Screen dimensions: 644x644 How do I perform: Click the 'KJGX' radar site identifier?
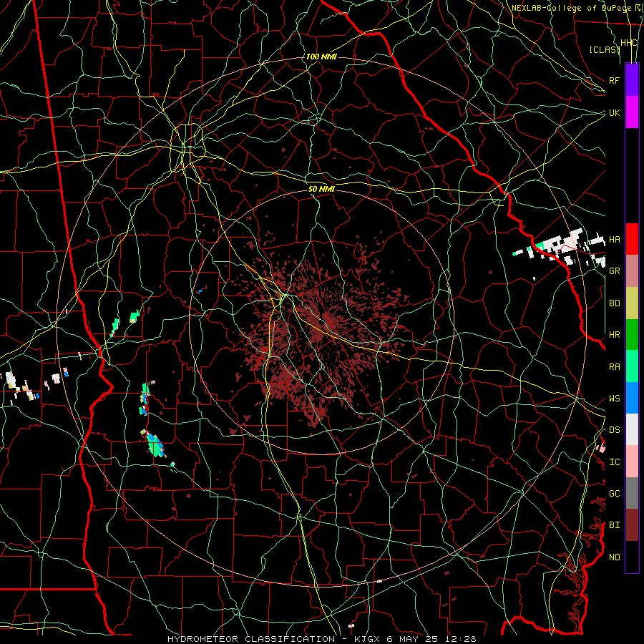pyautogui.click(x=368, y=639)
